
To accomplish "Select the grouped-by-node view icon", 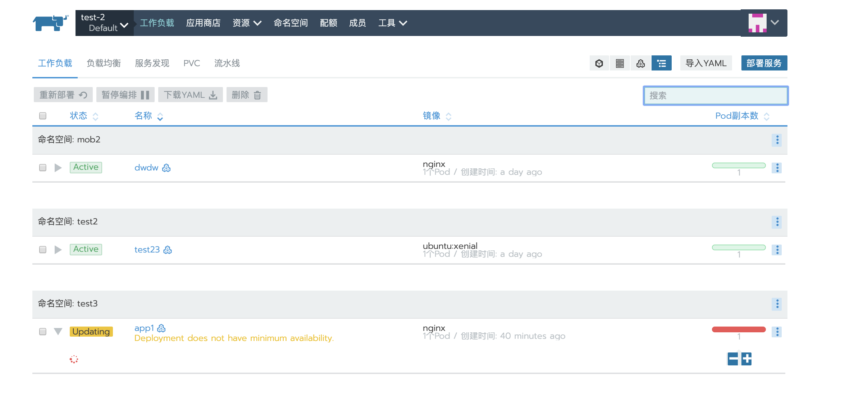I will [x=640, y=63].
